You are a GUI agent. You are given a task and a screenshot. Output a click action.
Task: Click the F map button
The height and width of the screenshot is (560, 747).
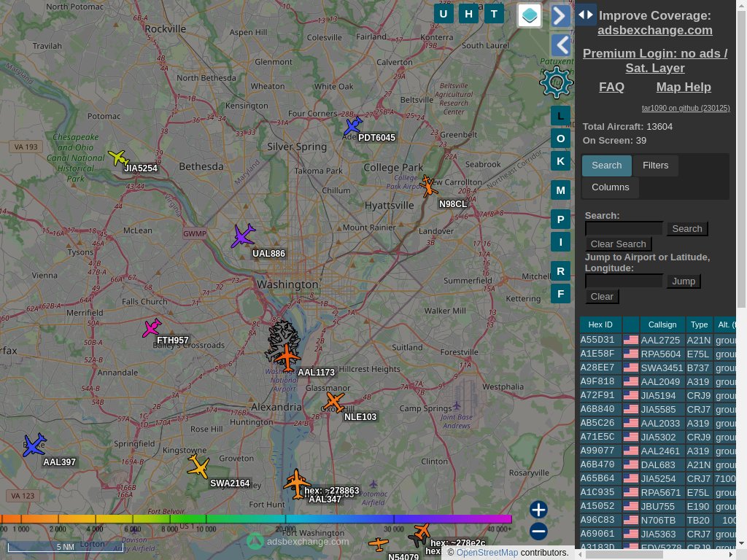point(561,294)
